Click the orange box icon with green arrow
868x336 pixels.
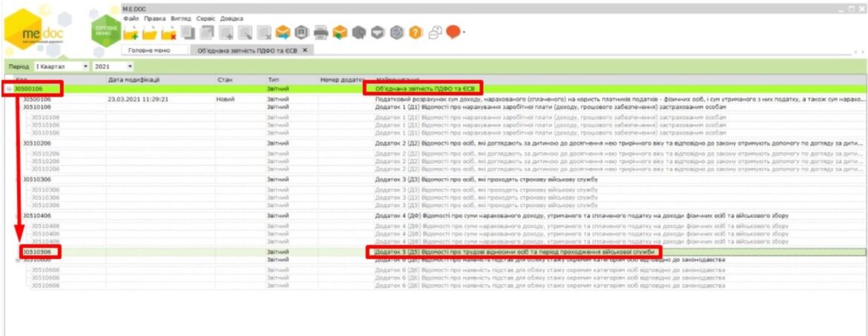pyautogui.click(x=340, y=33)
